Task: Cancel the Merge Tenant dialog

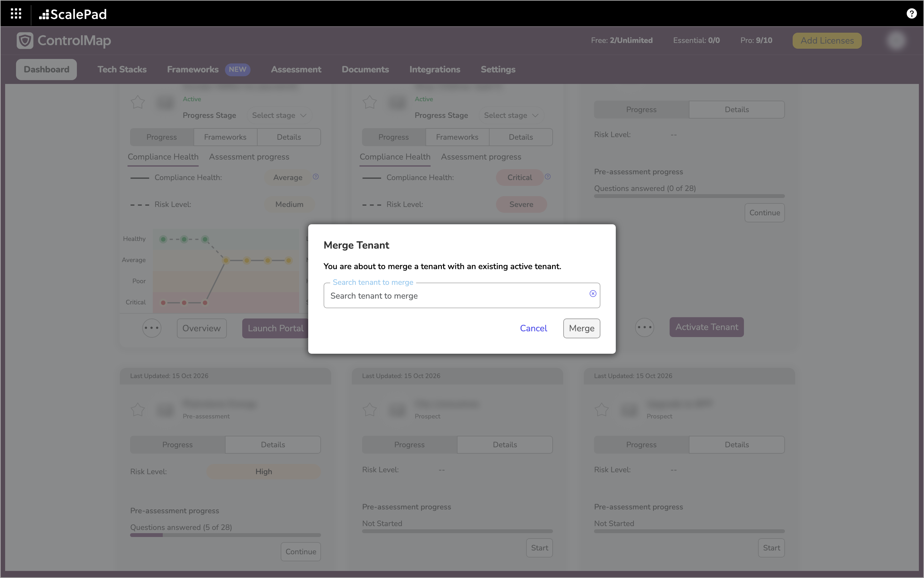Action: 533,328
